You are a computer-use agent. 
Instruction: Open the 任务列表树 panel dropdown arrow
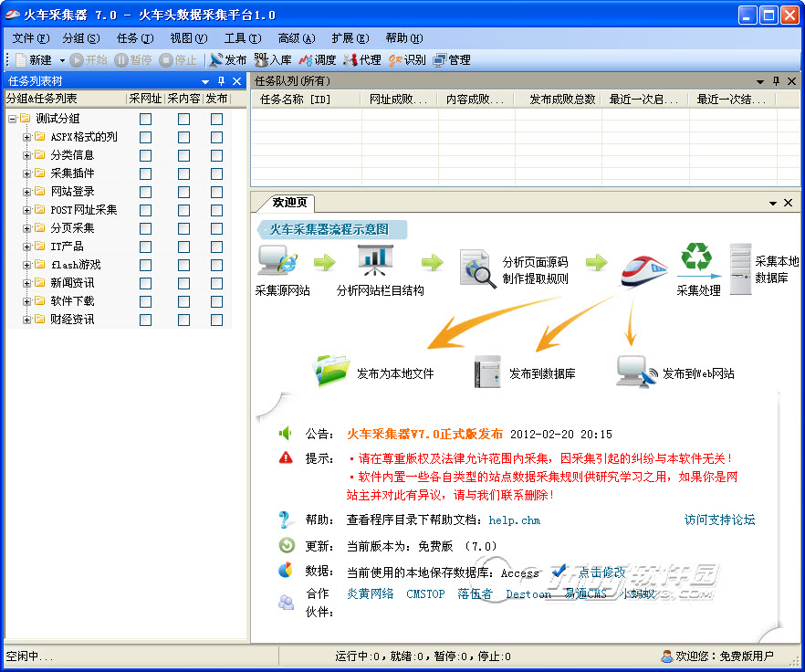click(204, 81)
